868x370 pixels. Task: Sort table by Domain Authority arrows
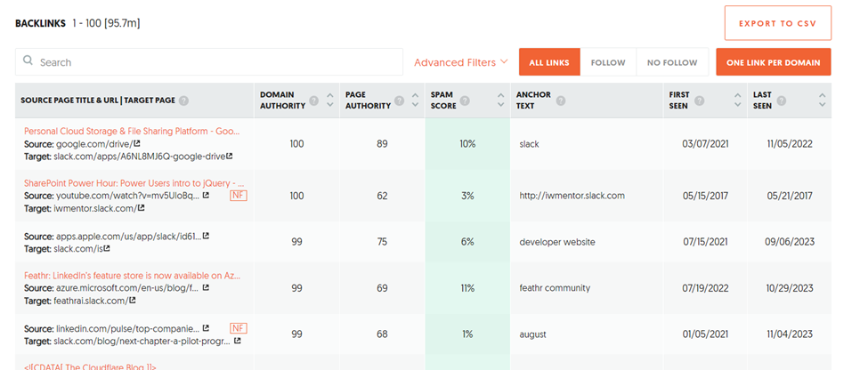[330, 101]
